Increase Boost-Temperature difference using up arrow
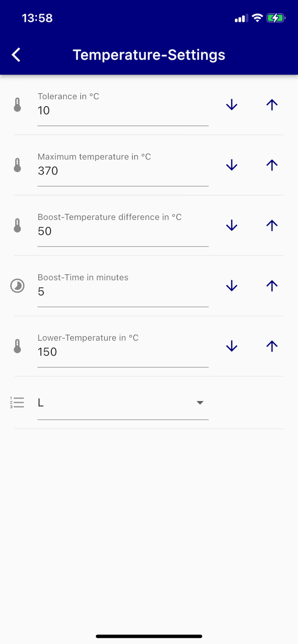The width and height of the screenshot is (298, 644). pos(272,225)
